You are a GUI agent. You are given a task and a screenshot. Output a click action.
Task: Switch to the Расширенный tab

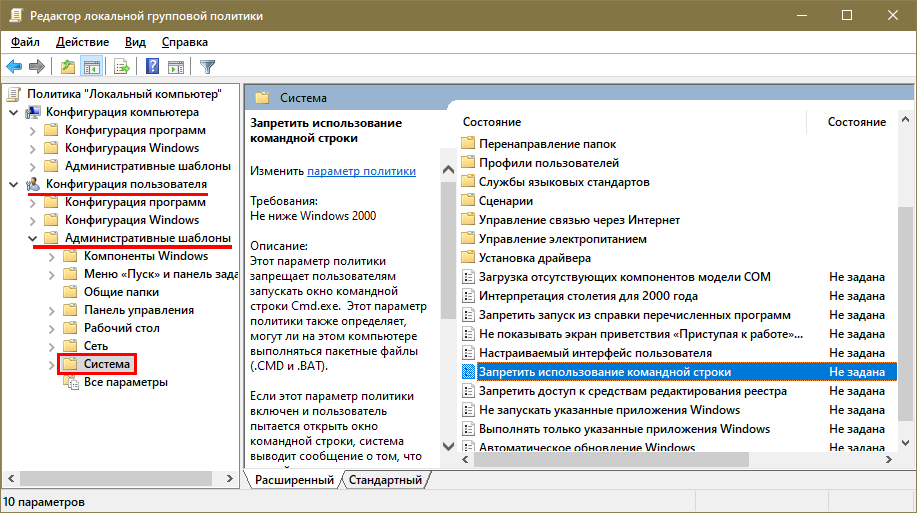(294, 481)
